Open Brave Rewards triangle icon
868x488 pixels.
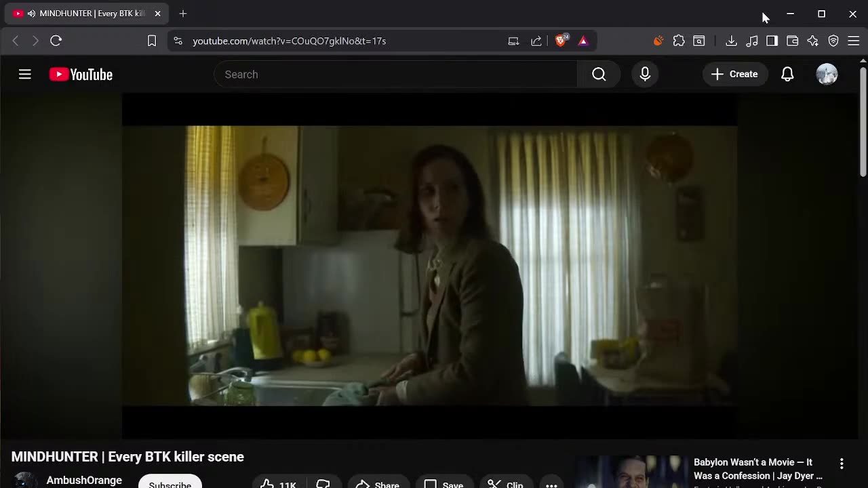(583, 41)
